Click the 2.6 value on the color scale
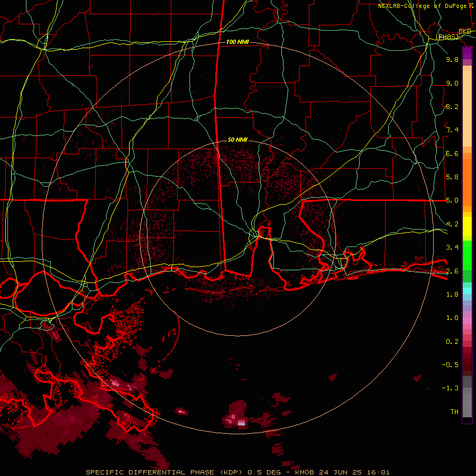This screenshot has height=476, width=476. 452,271
